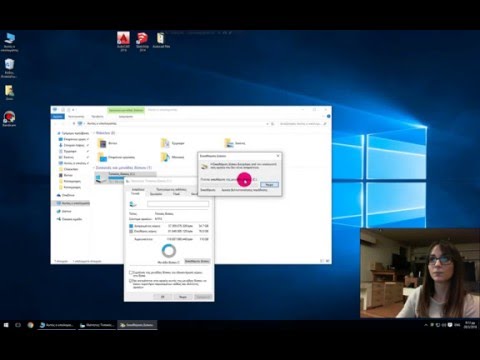Select the This PC desktop icon
480x360 pixels.
9,42
